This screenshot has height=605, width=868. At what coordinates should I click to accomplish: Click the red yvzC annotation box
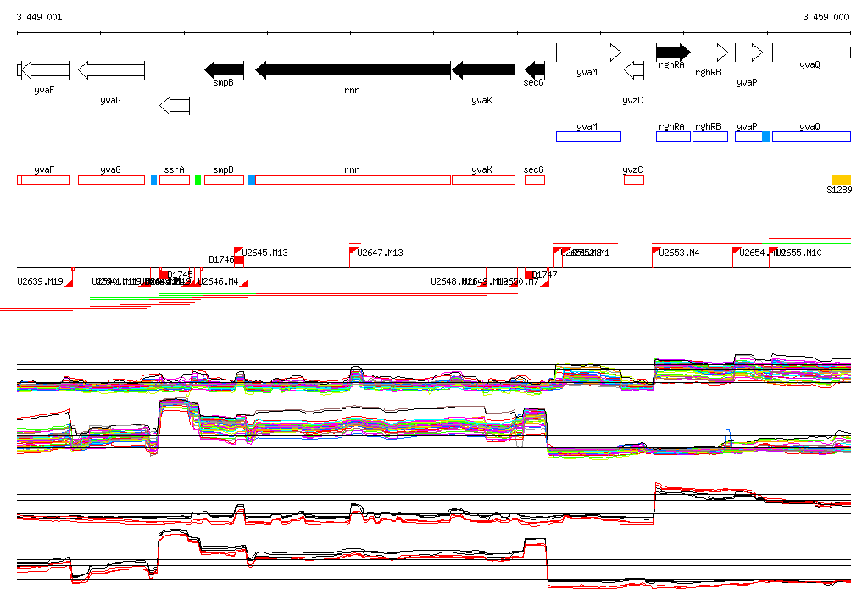tap(634, 180)
